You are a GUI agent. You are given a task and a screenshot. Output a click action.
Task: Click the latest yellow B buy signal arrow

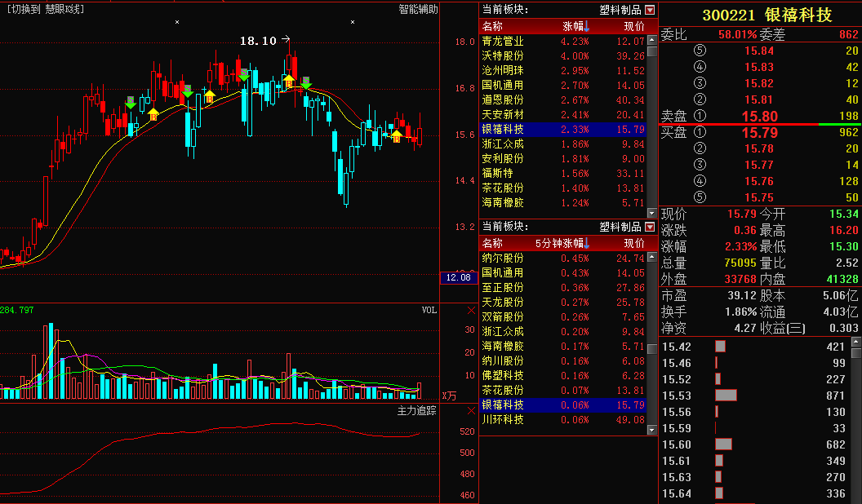point(396,135)
